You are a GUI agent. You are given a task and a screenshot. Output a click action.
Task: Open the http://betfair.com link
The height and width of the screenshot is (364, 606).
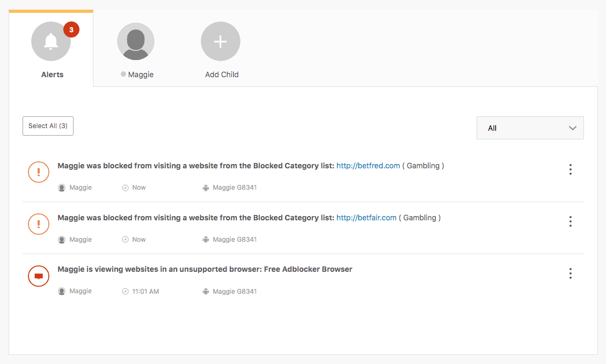click(366, 218)
